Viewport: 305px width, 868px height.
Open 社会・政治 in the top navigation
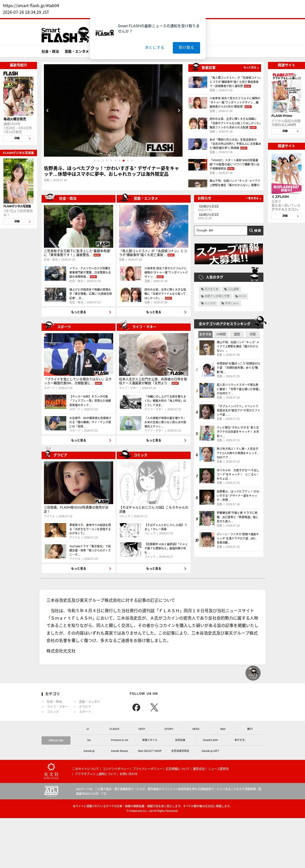point(50,52)
